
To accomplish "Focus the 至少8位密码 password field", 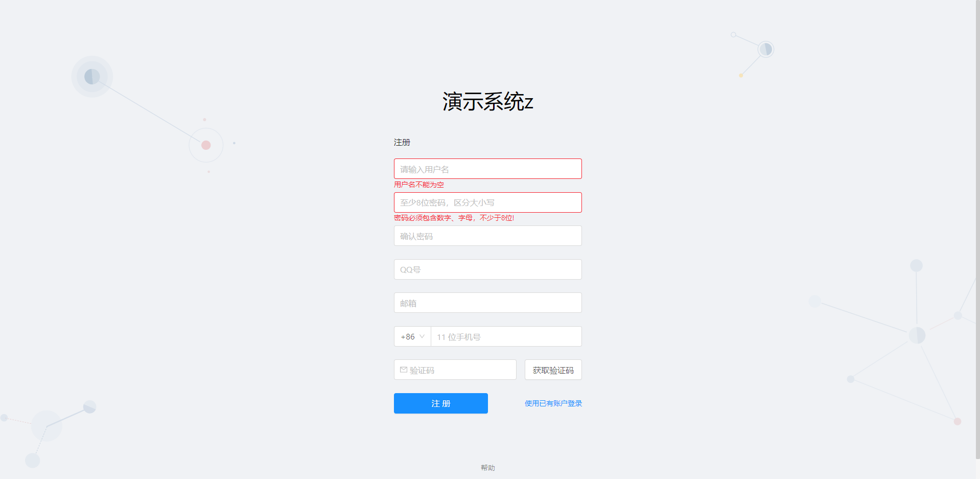I will pyautogui.click(x=488, y=202).
